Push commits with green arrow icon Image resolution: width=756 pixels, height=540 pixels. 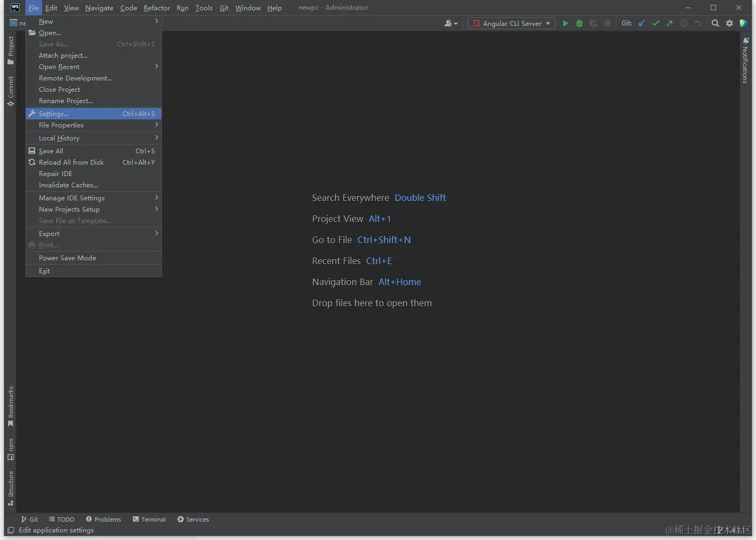coord(670,23)
